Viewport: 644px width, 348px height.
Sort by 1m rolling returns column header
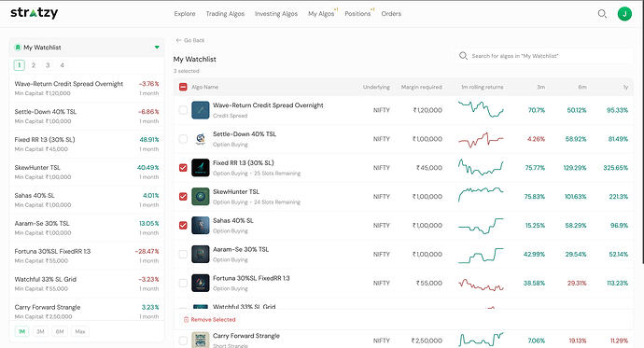tap(483, 87)
